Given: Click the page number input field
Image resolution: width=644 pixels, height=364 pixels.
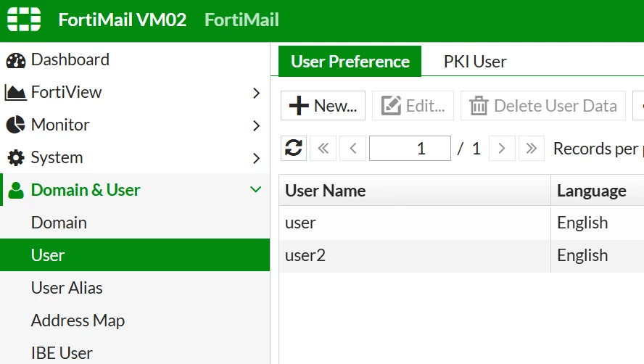Looking at the screenshot, I should click(410, 148).
